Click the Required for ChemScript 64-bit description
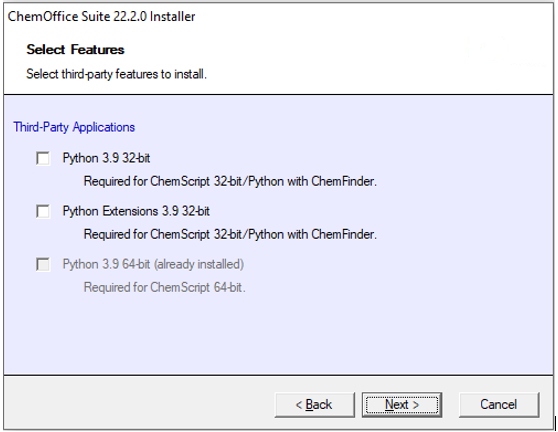 tap(164, 288)
